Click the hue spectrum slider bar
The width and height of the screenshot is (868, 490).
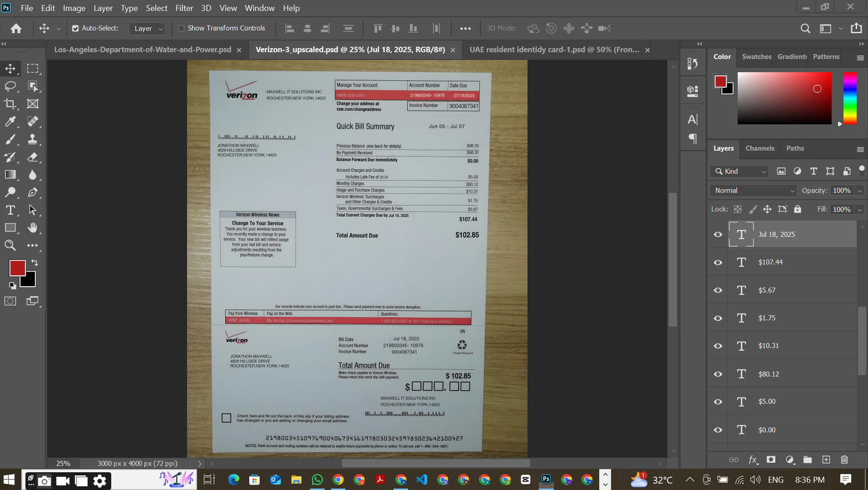[x=850, y=99]
